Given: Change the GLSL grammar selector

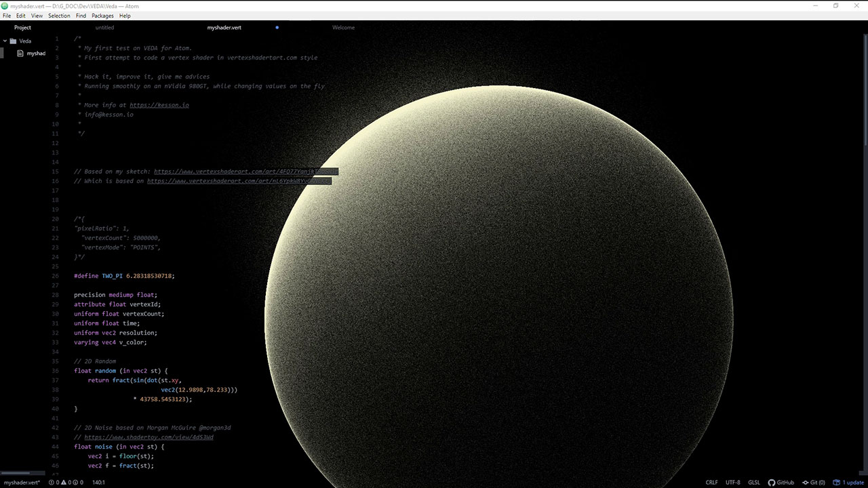Looking at the screenshot, I should [x=754, y=483].
